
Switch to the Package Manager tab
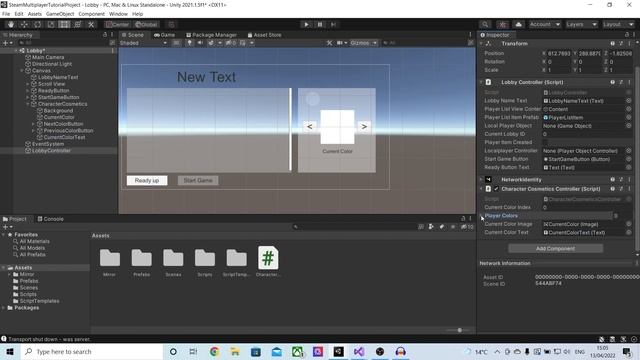(x=211, y=35)
